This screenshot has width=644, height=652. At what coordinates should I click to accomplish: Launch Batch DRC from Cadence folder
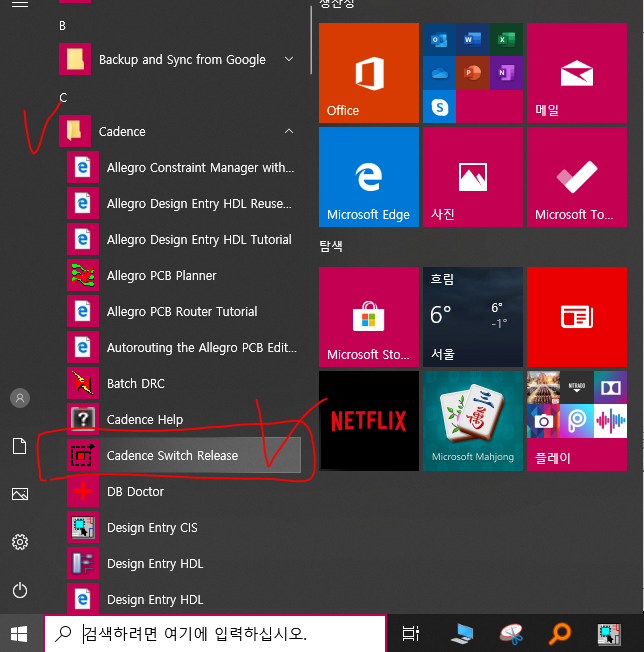point(184,383)
